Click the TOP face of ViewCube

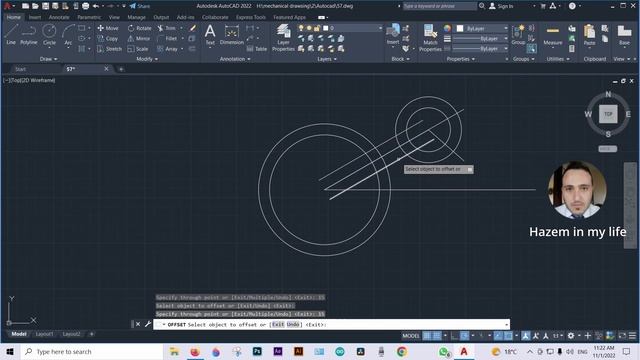pyautogui.click(x=608, y=114)
